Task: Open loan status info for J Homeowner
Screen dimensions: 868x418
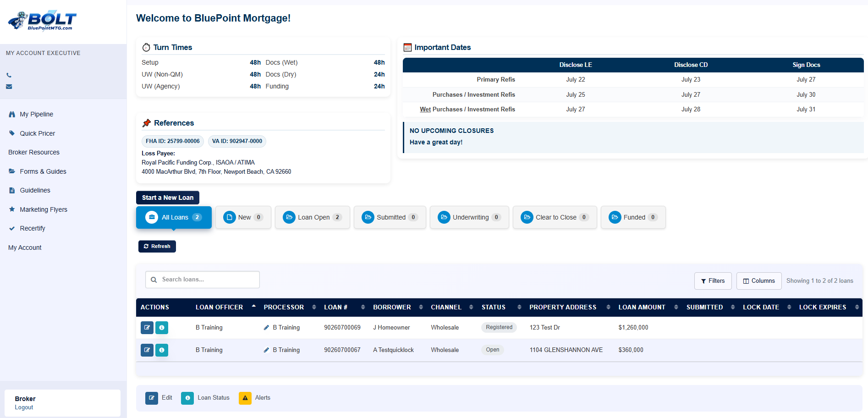Action: pyautogui.click(x=162, y=328)
